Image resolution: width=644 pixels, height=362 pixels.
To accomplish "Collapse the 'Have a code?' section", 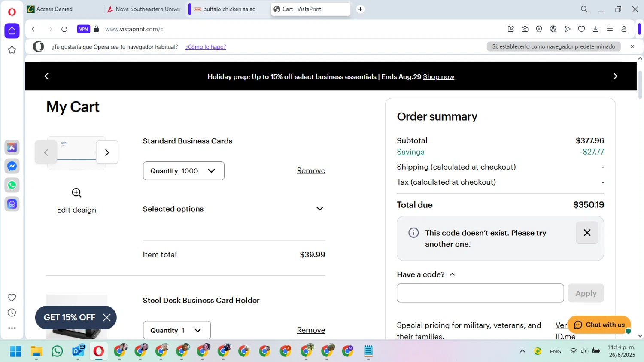I will pyautogui.click(x=426, y=274).
